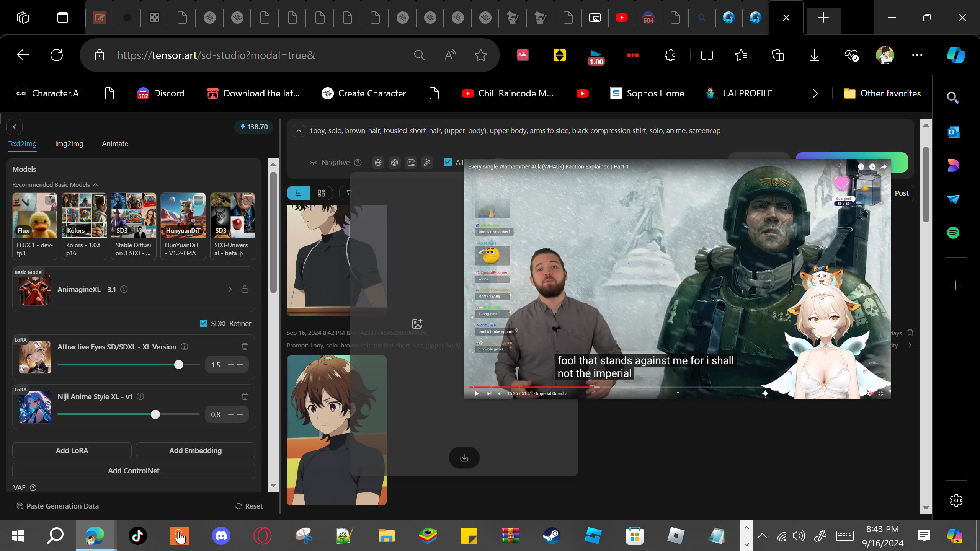
Task: Open Spotify from the Edge sidebar
Action: pyautogui.click(x=953, y=233)
